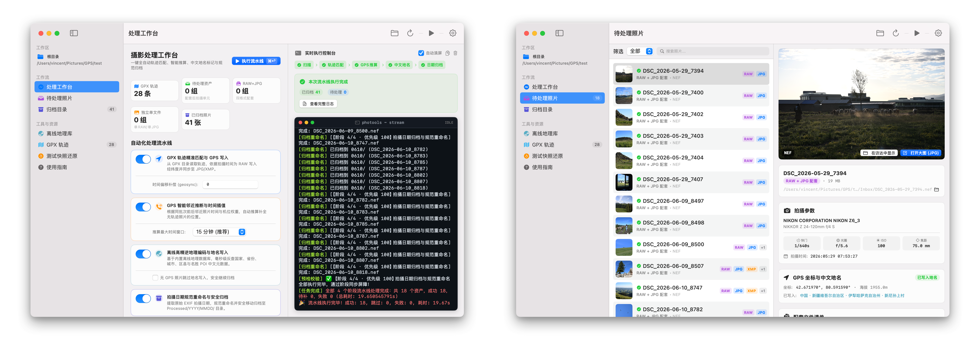Click refresh toolbar icon in 处理工作台 window
The height and width of the screenshot is (355, 980).
click(x=410, y=33)
